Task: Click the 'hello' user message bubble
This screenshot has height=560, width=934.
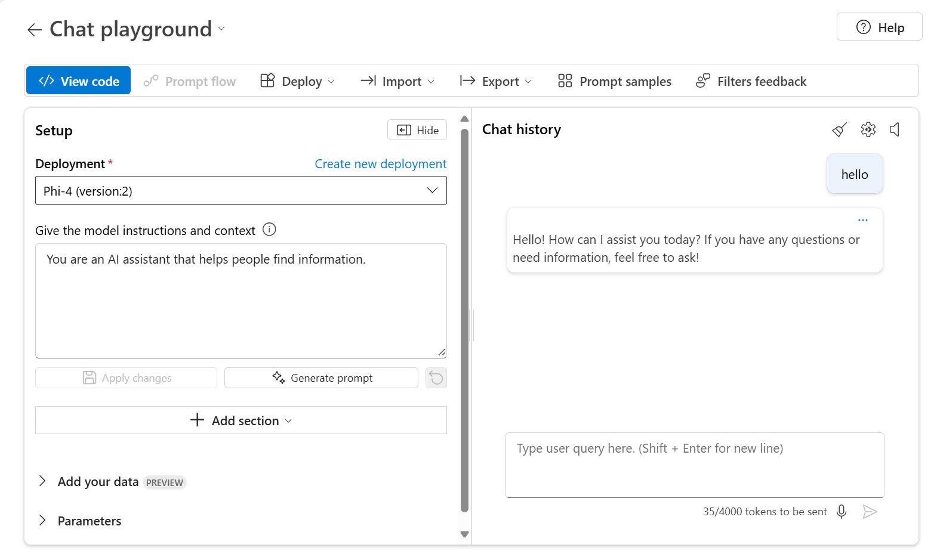Action: (x=855, y=174)
